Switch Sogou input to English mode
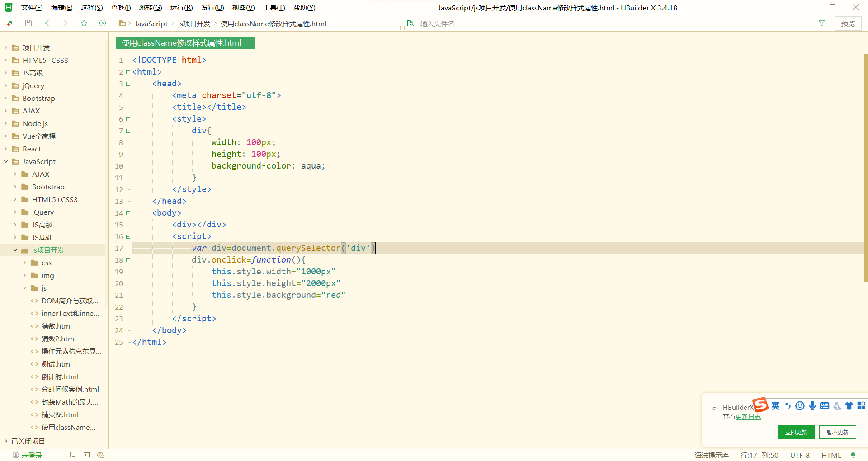 click(775, 405)
